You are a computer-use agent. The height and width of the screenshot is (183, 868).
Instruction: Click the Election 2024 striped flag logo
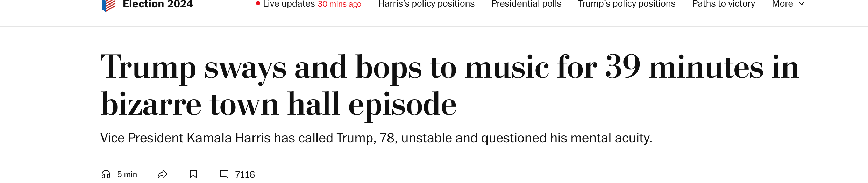click(109, 5)
